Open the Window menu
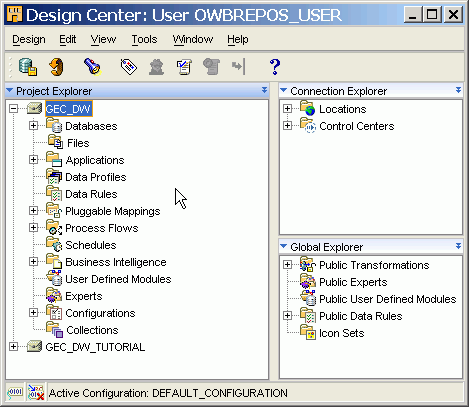Image resolution: width=469 pixels, height=407 pixels. pyautogui.click(x=193, y=39)
